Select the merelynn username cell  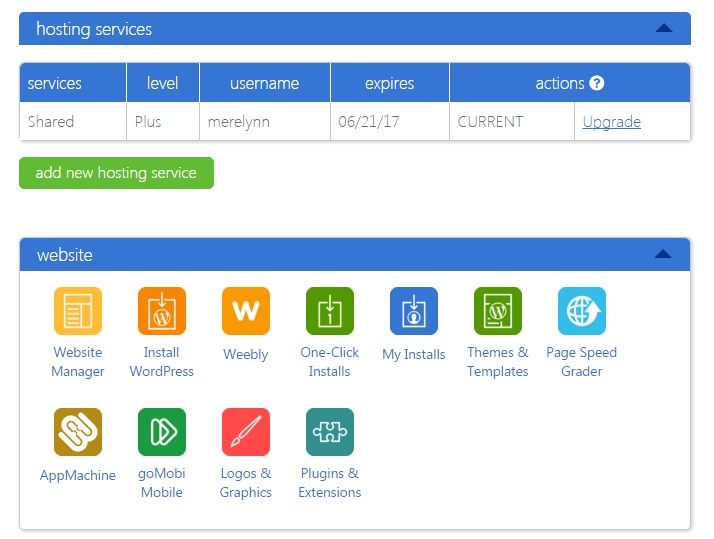(x=265, y=122)
